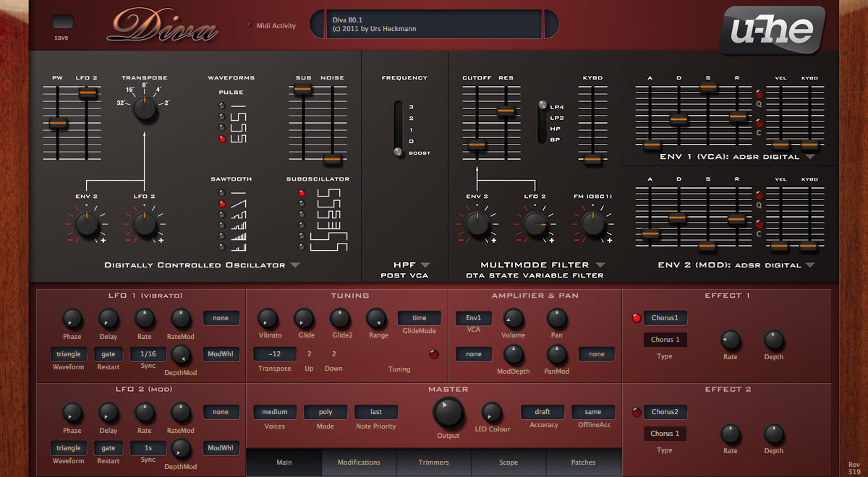
Task: Click the Diva logo script
Action: [x=162, y=27]
